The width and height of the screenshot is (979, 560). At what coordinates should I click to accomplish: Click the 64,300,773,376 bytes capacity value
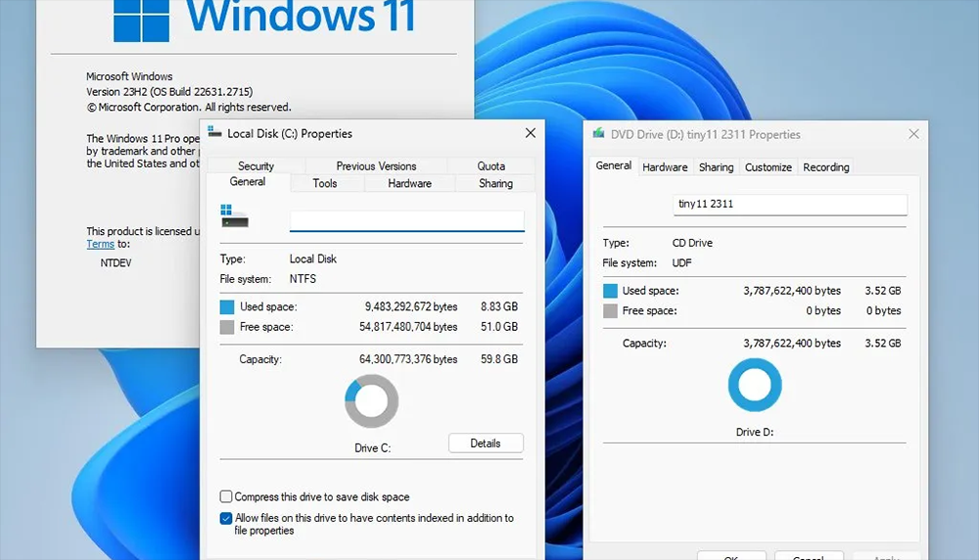(x=408, y=359)
